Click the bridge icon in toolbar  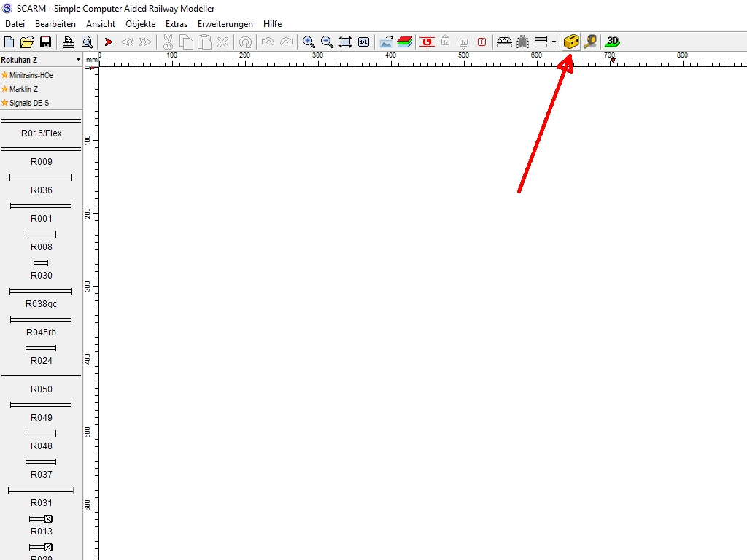(504, 42)
